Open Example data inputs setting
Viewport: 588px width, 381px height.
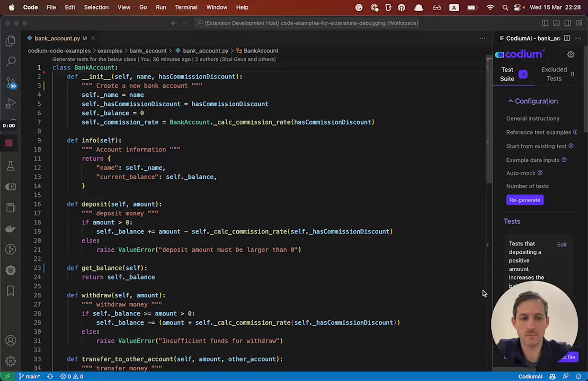tap(532, 160)
